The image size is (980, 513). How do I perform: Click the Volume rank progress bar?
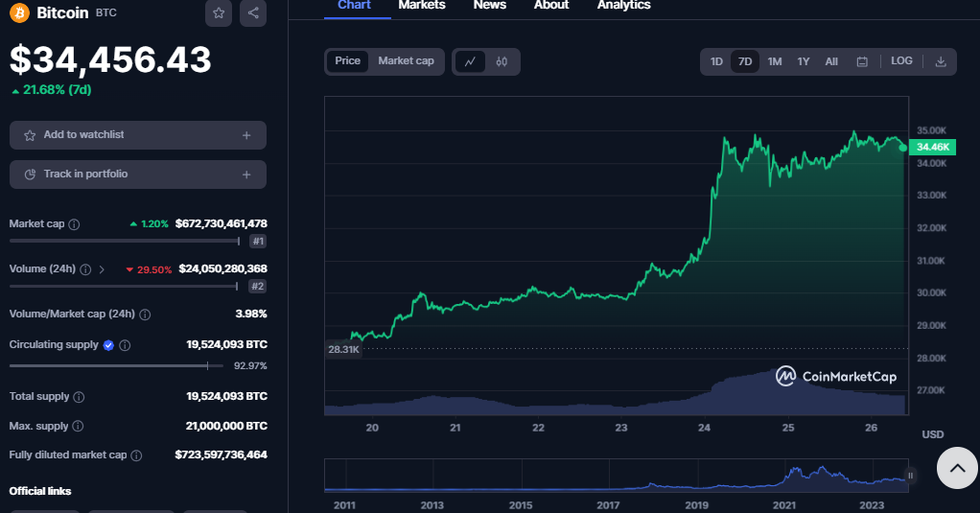124,286
